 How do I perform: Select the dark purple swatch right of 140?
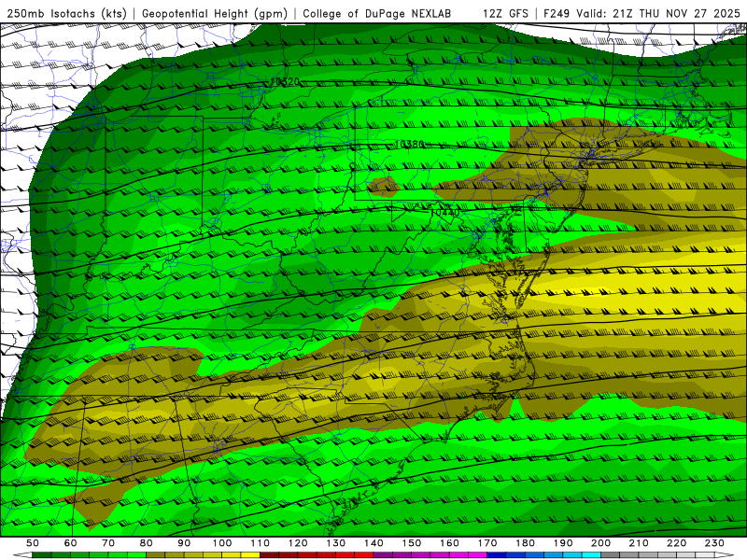(383, 555)
